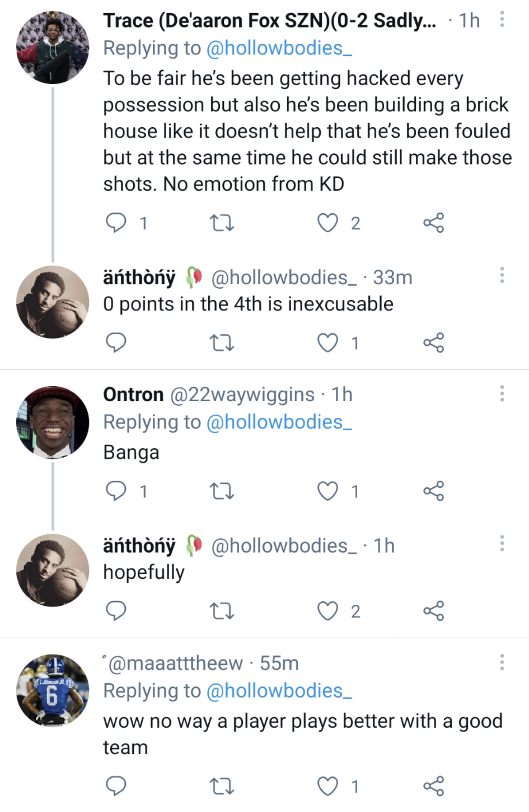Open Ontron's profile picture

coord(52,422)
